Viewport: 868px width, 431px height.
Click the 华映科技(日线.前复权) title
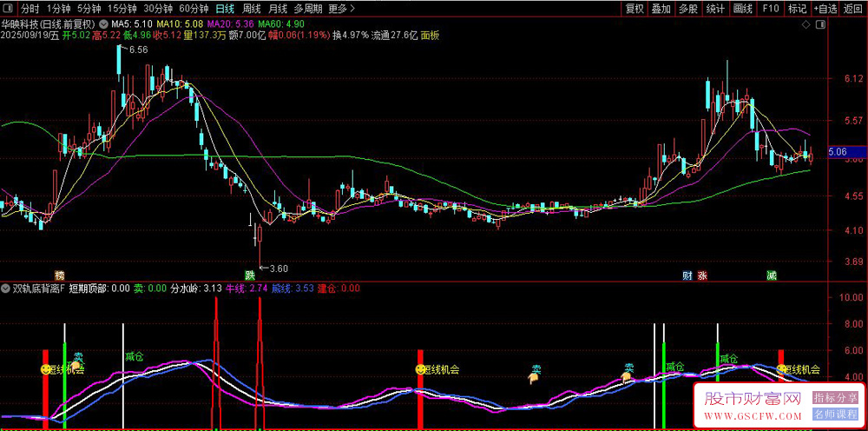click(x=48, y=24)
